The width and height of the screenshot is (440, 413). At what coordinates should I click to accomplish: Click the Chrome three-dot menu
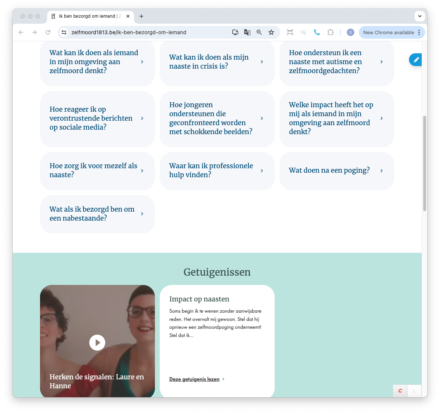(419, 32)
